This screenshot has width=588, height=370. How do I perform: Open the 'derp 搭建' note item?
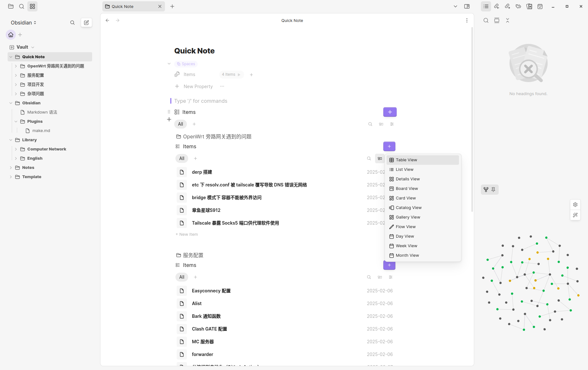tap(202, 172)
